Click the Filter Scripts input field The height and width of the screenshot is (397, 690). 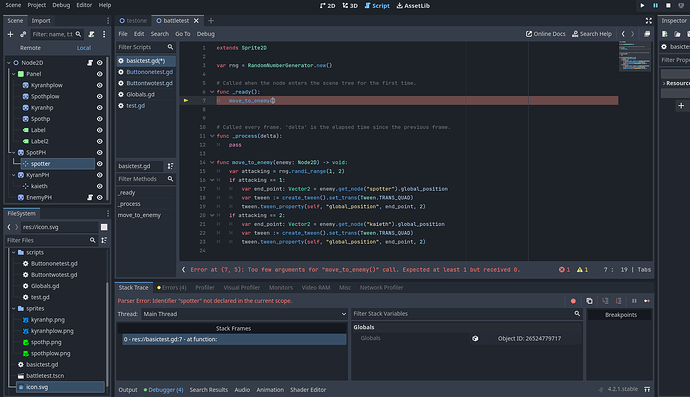[142, 47]
